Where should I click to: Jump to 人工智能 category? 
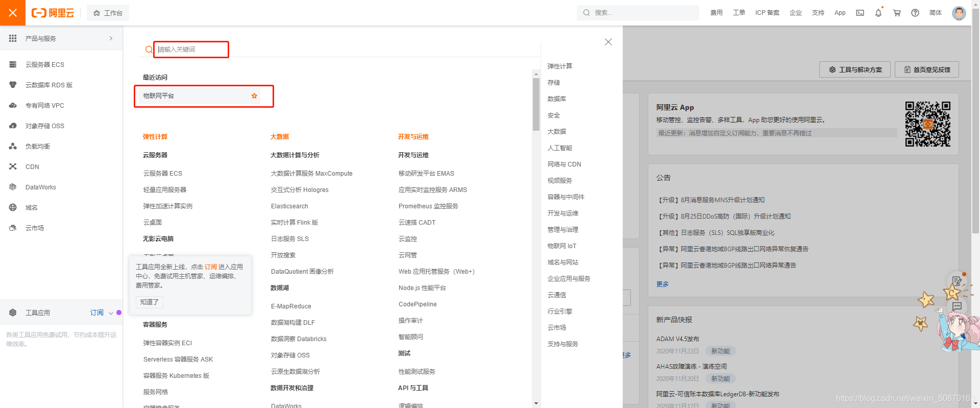[x=560, y=148]
